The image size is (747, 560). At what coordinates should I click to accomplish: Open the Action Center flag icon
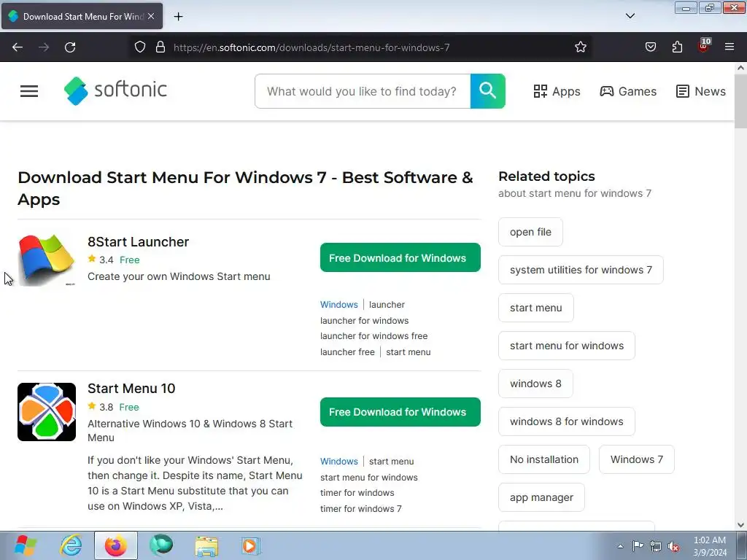[x=638, y=546]
